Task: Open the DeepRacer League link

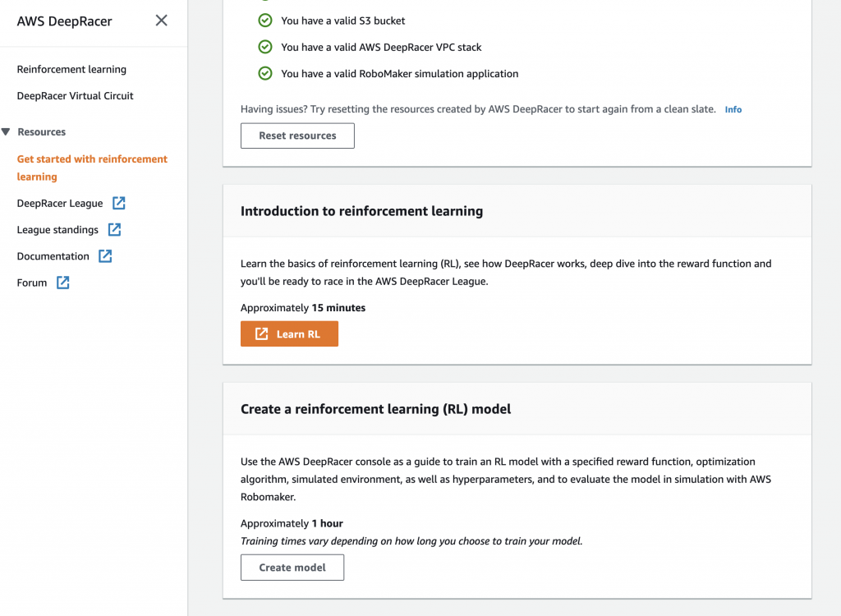Action: [59, 203]
